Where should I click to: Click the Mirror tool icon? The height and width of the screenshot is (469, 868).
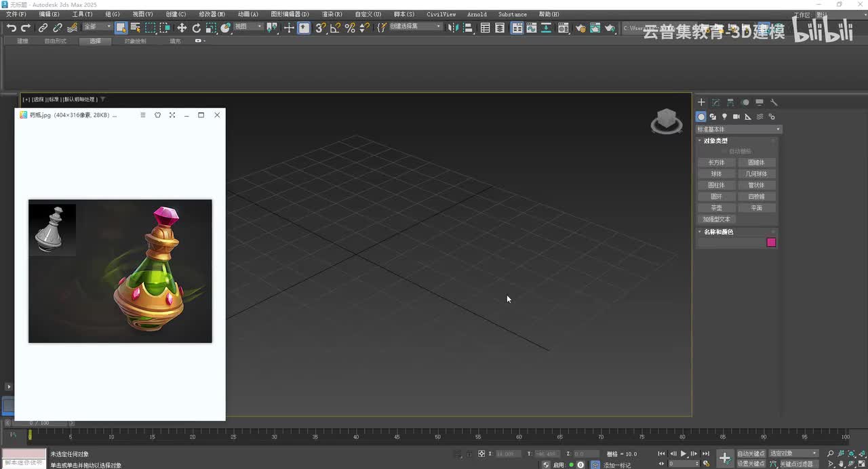(x=453, y=28)
